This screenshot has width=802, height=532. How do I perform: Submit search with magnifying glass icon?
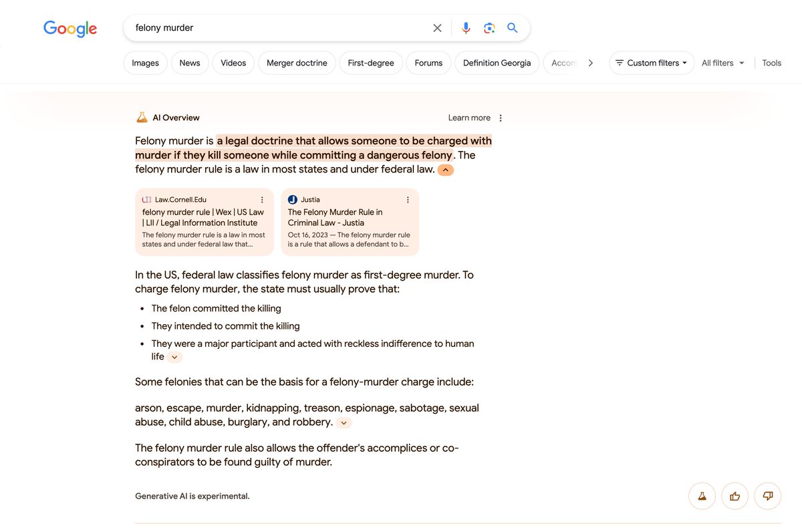[513, 28]
